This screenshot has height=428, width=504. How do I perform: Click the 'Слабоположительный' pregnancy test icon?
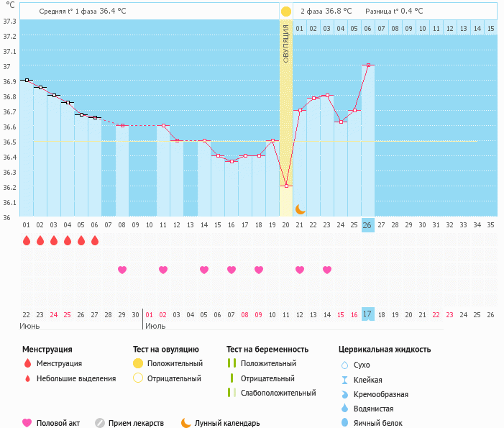[232, 393]
